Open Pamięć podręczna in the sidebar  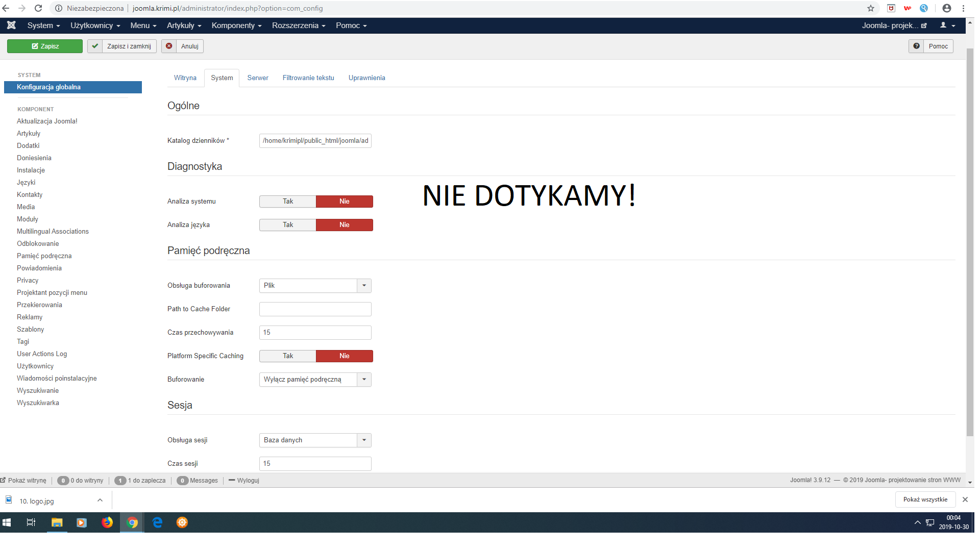point(44,256)
